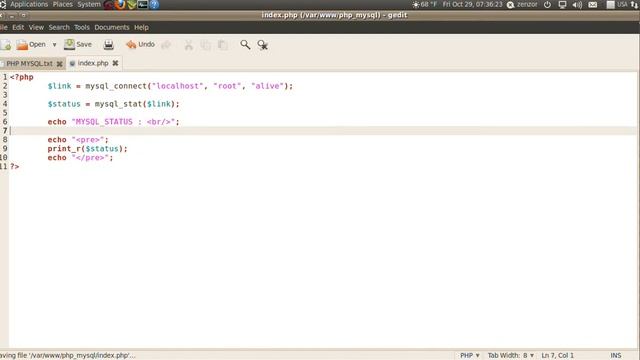Click the echo "</pre>" line

pos(80,158)
